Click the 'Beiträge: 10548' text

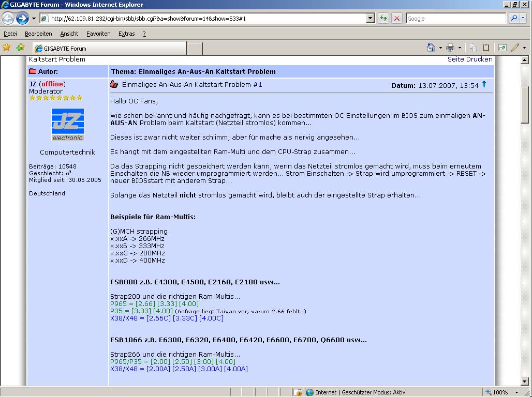(53, 166)
